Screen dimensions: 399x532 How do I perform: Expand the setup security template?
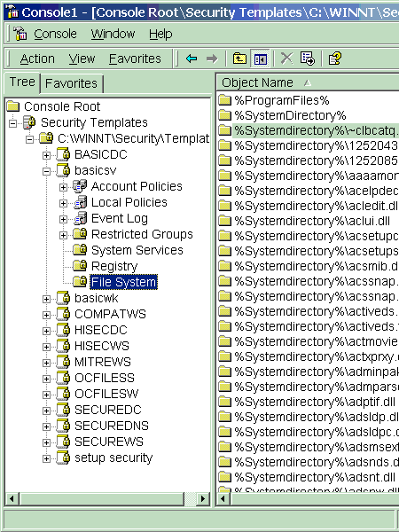click(x=46, y=458)
